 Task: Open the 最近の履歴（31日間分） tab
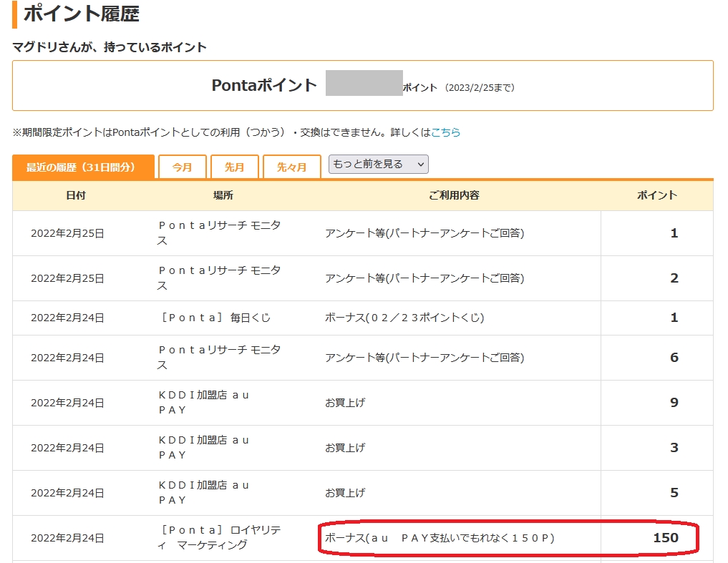click(83, 167)
